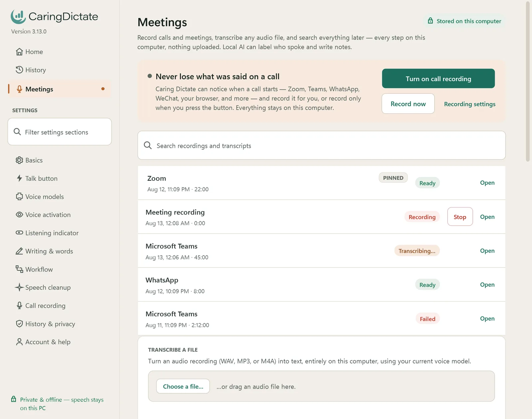This screenshot has width=532, height=419.
Task: Focus the Filter settings sections field
Action: pos(60,132)
